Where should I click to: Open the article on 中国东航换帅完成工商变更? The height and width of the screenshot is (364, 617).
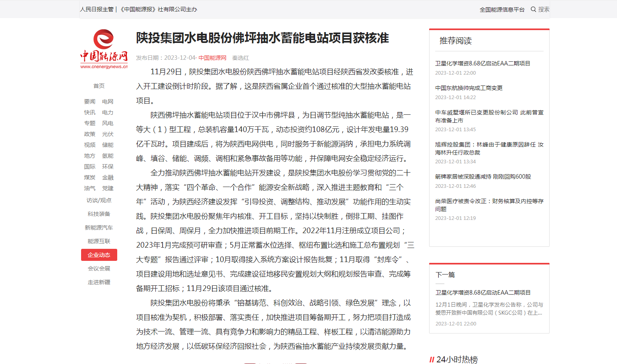[x=468, y=88]
